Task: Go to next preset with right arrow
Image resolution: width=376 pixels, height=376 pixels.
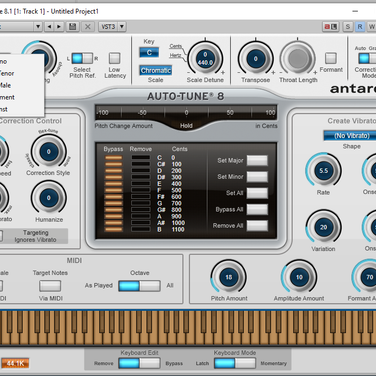Action: click(x=59, y=26)
